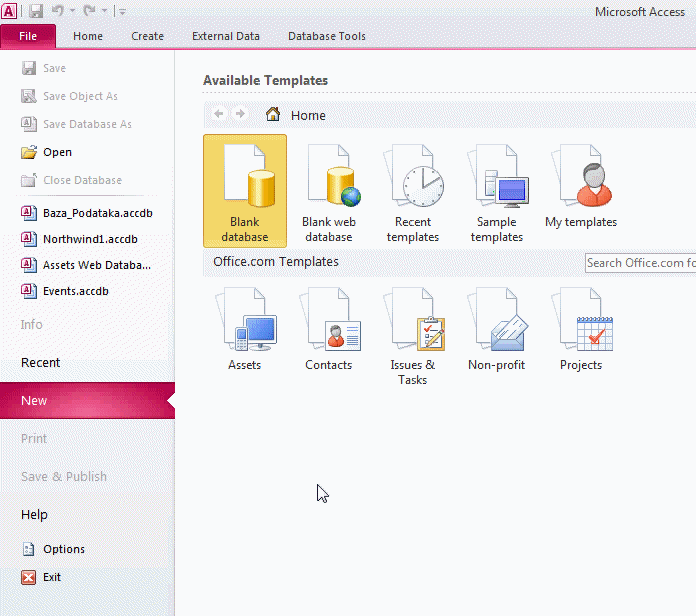696x616 pixels.
Task: Open the Sample templates category
Action: tap(497, 191)
